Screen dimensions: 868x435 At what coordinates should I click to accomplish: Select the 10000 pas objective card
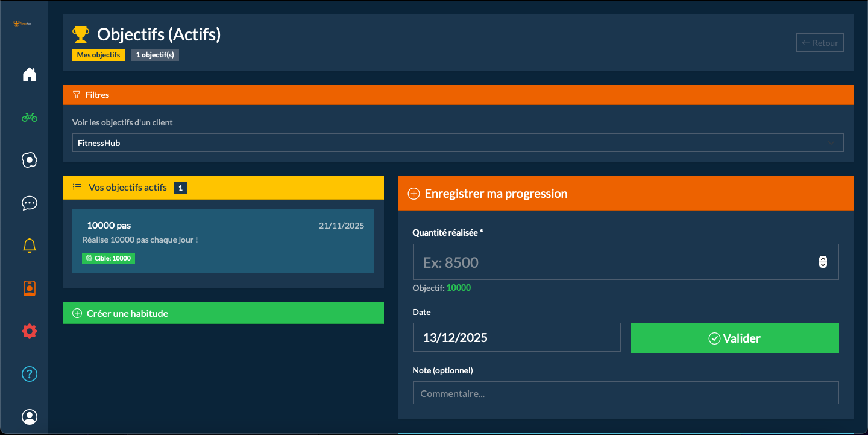223,241
